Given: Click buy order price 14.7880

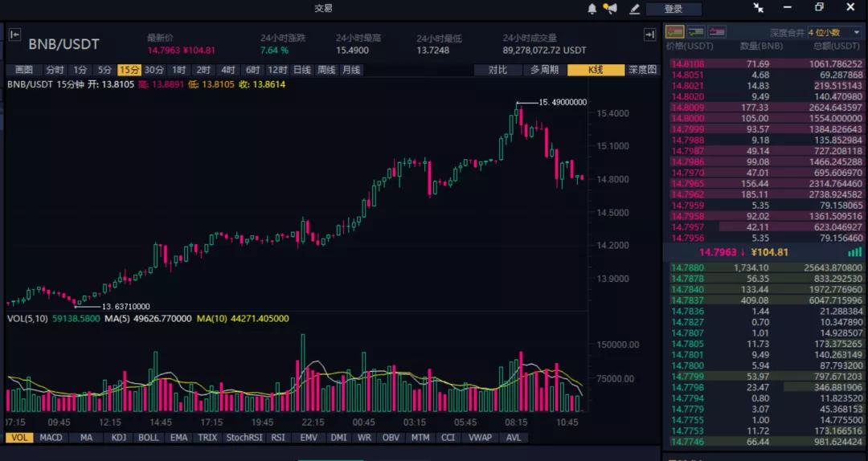Looking at the screenshot, I should tap(687, 268).
